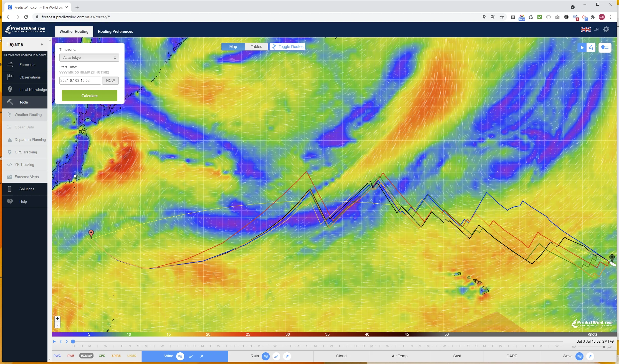The image size is (619, 364).
Task: Step forecast forward one time step
Action: 67,342
